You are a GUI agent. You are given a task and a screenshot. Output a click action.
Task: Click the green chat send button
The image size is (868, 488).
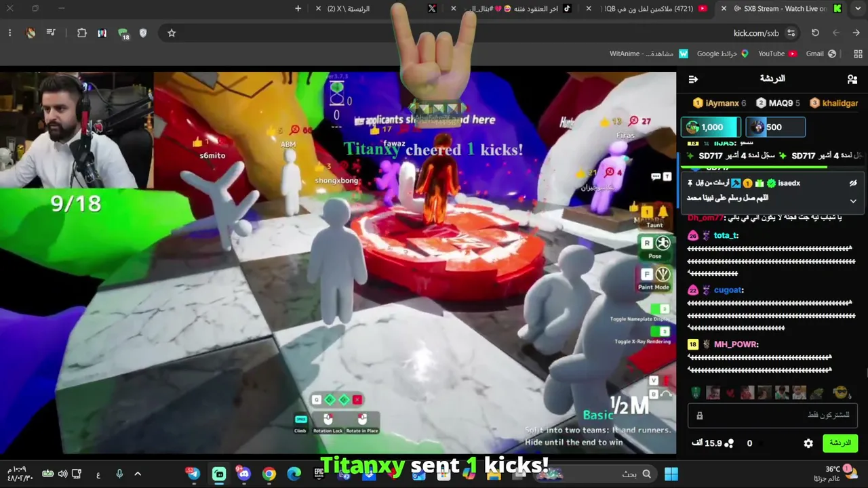[x=840, y=443]
